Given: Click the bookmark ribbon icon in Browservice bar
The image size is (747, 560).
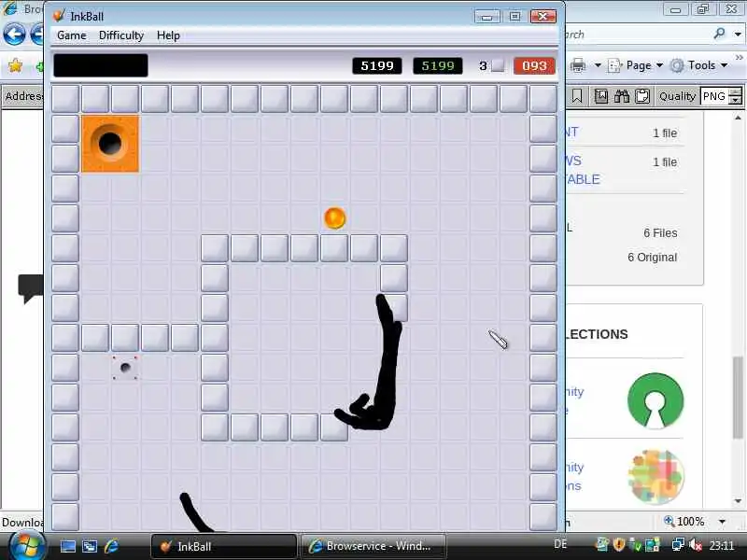Looking at the screenshot, I should click(577, 96).
